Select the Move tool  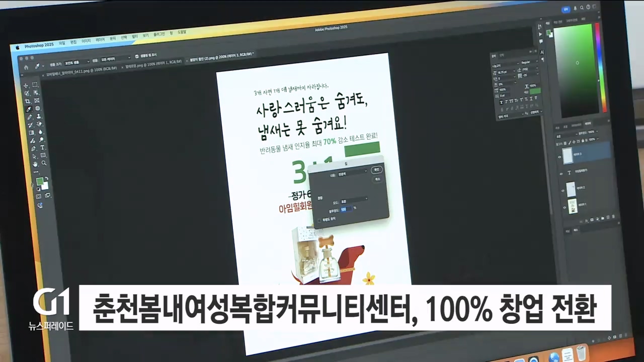(26, 85)
